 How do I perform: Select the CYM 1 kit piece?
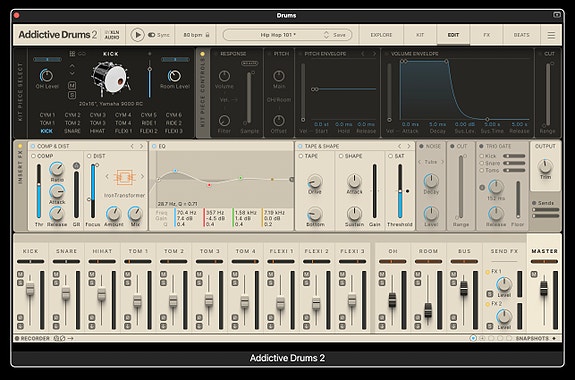[x=47, y=115]
